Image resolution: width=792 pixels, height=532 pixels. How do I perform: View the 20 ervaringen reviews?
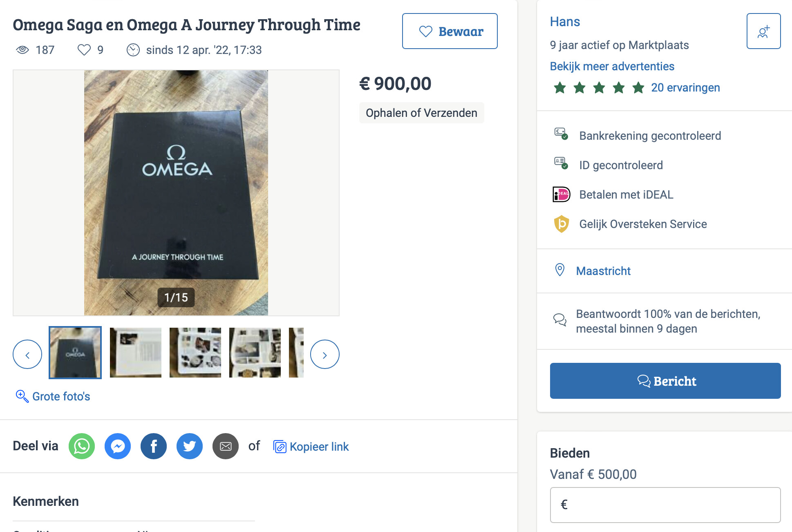685,87
